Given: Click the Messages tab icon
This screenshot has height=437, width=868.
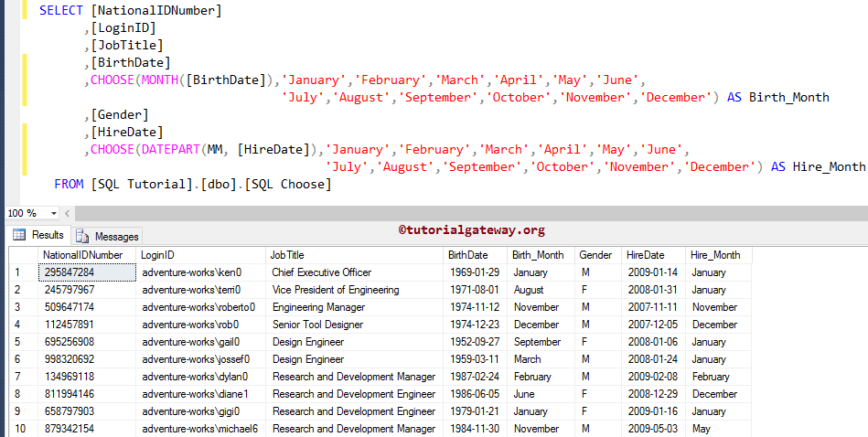Looking at the screenshot, I should click(83, 236).
